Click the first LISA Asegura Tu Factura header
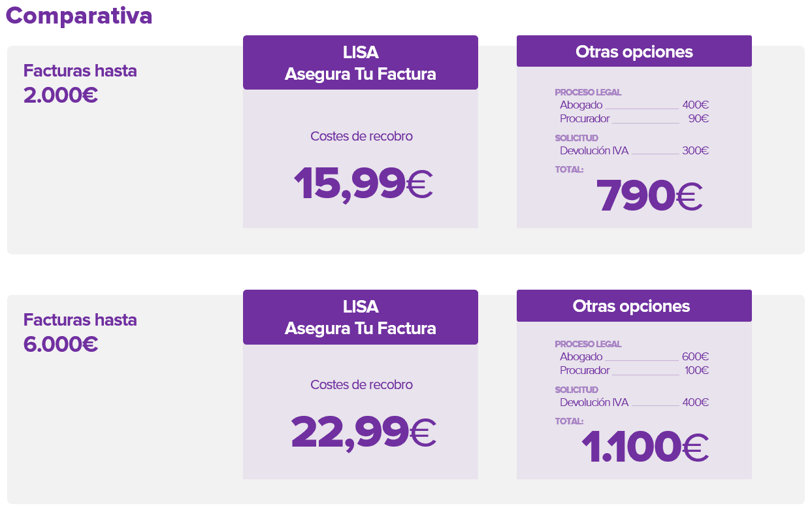This screenshot has height=512, width=812. (x=361, y=63)
